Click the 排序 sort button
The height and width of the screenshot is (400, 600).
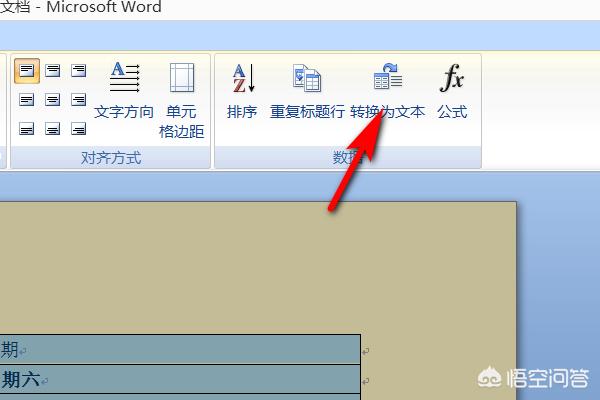pyautogui.click(x=242, y=91)
